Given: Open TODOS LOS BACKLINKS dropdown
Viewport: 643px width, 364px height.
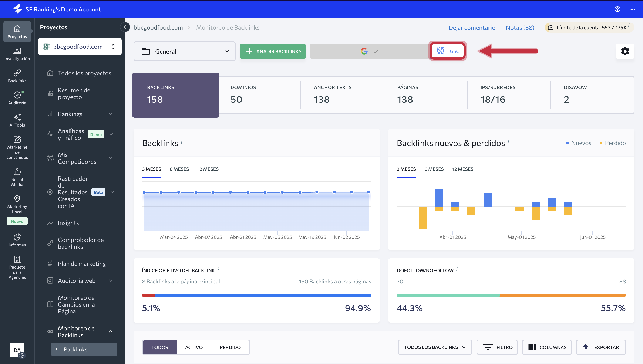Looking at the screenshot, I should pyautogui.click(x=435, y=347).
